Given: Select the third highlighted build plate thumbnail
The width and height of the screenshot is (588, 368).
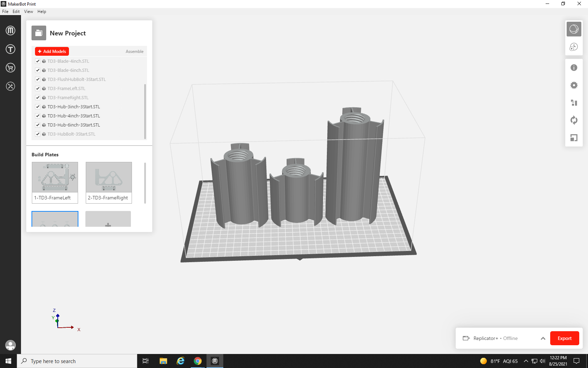Looking at the screenshot, I should coord(55,219).
